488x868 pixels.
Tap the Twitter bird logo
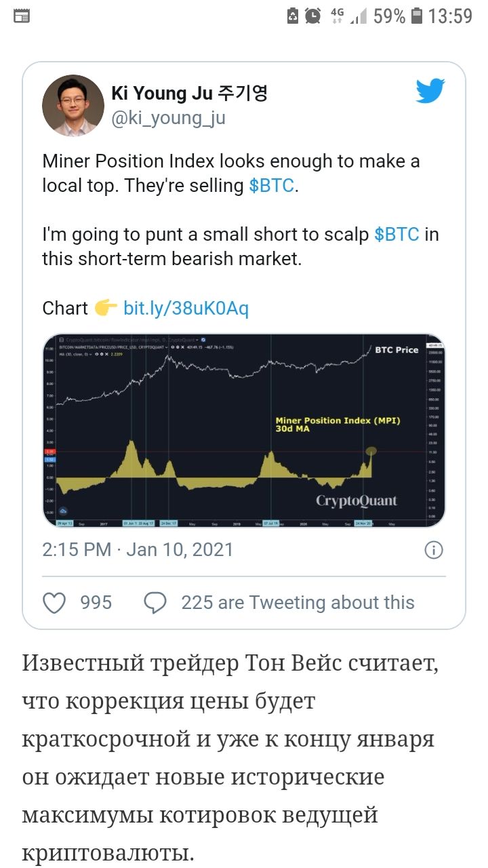point(430,90)
